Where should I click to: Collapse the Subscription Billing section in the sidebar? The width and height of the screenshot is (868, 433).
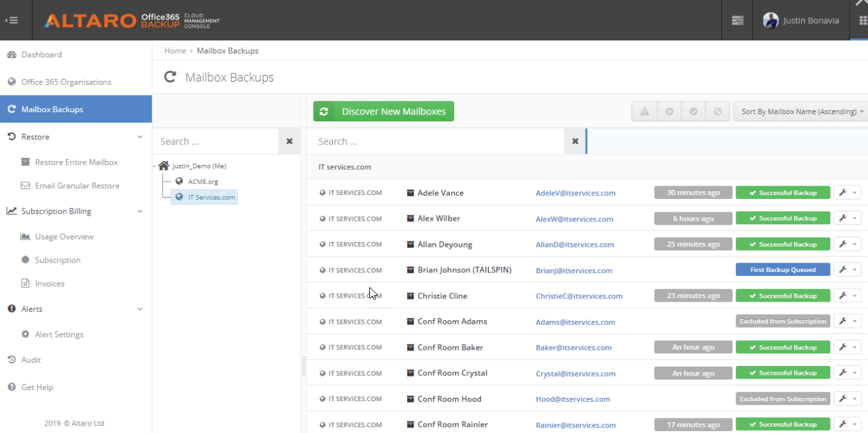pyautogui.click(x=139, y=212)
